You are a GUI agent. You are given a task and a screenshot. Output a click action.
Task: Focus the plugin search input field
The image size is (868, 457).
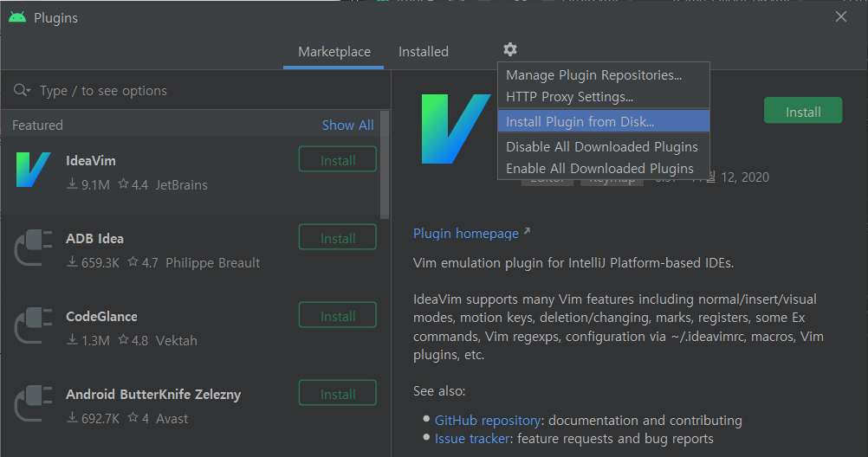(x=196, y=90)
